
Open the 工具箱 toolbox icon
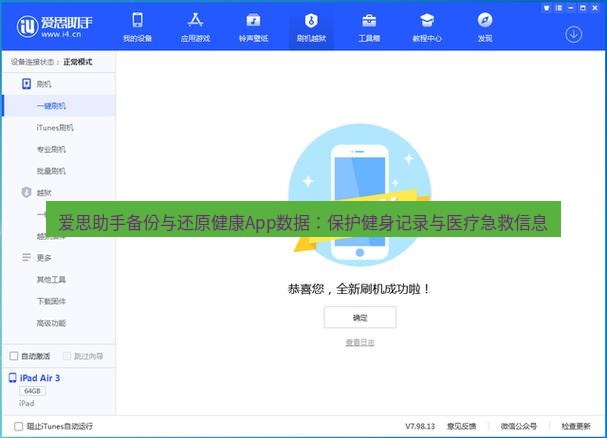click(x=369, y=27)
